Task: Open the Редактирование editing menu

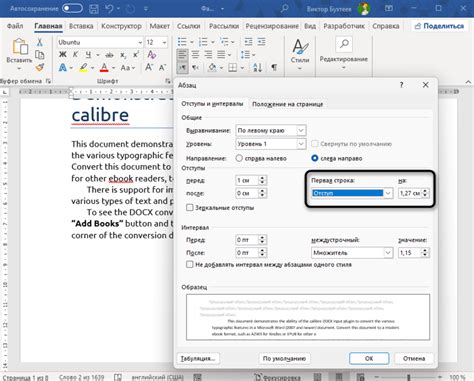Action: click(x=344, y=53)
